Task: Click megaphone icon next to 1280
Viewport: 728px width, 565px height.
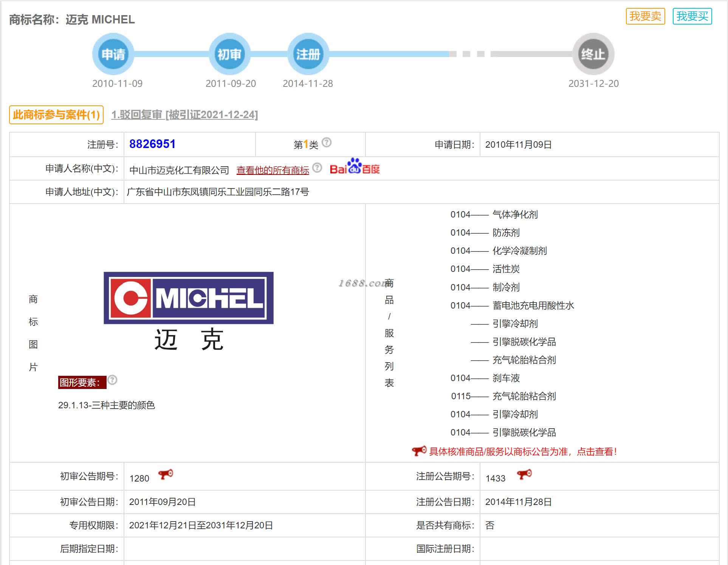Action: [x=166, y=474]
